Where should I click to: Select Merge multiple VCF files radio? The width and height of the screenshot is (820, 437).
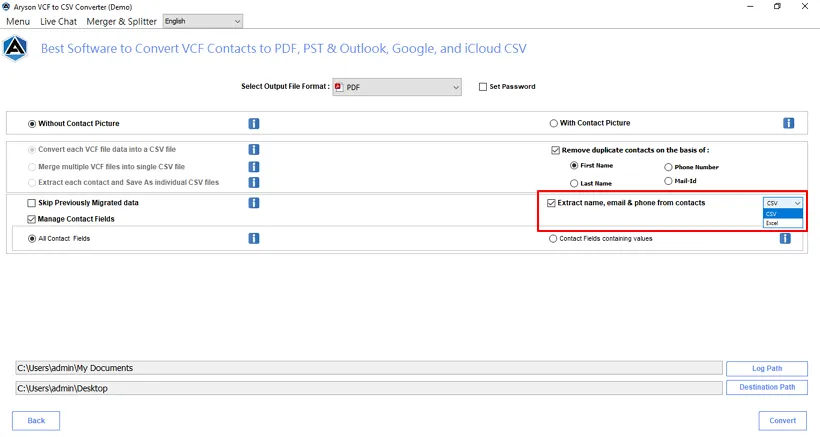pos(32,167)
